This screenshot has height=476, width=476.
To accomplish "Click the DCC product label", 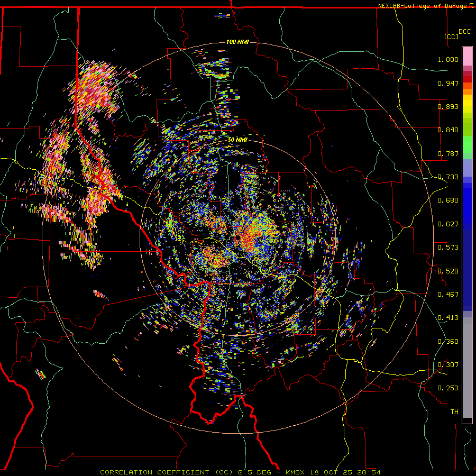I will tap(464, 32).
